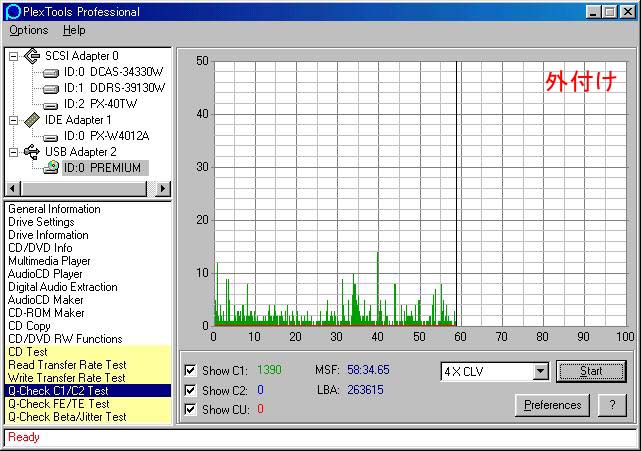Click the drive icon beside PX-W4012A
The height and width of the screenshot is (451, 641).
(51, 137)
